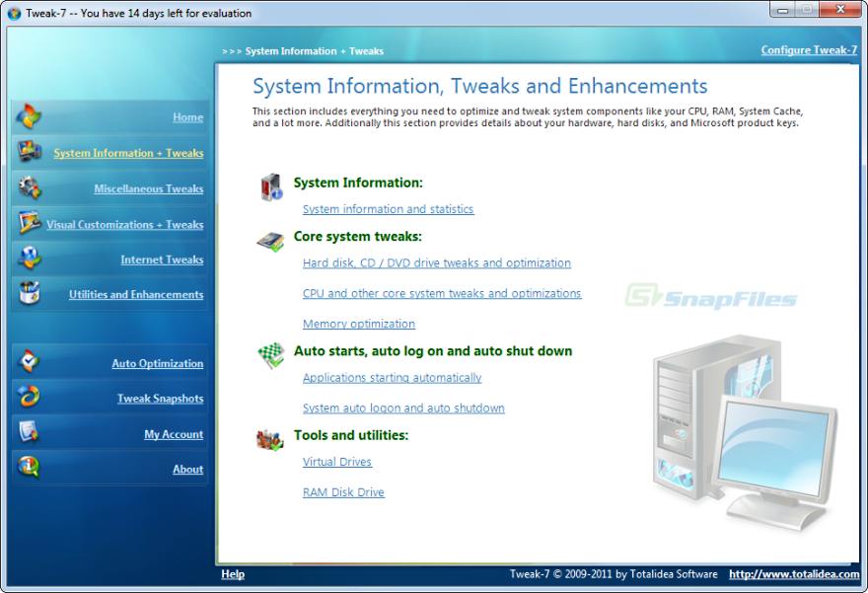Image resolution: width=868 pixels, height=593 pixels.
Task: Click the System Information + Tweaks sidebar icon
Action: 29,151
